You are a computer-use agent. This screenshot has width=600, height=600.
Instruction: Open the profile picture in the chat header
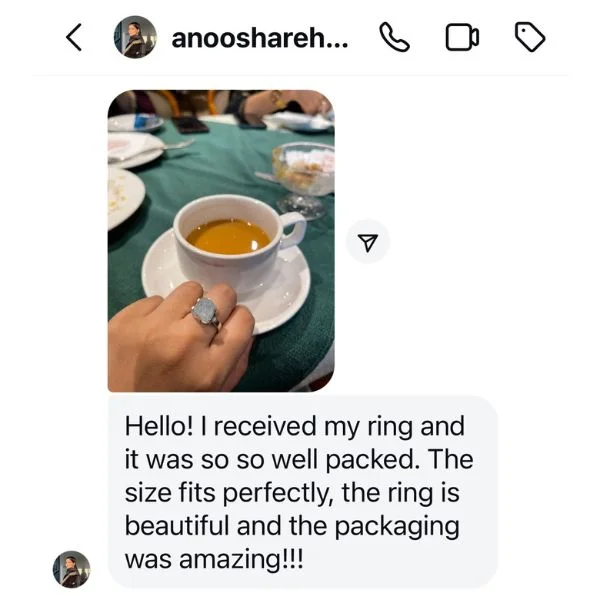135,37
